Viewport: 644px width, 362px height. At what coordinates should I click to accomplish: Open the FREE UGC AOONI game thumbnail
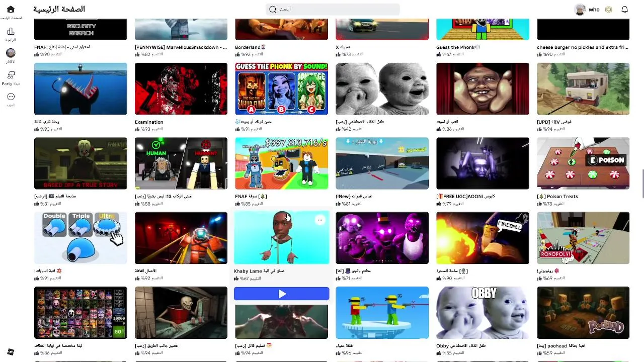pyautogui.click(x=482, y=163)
